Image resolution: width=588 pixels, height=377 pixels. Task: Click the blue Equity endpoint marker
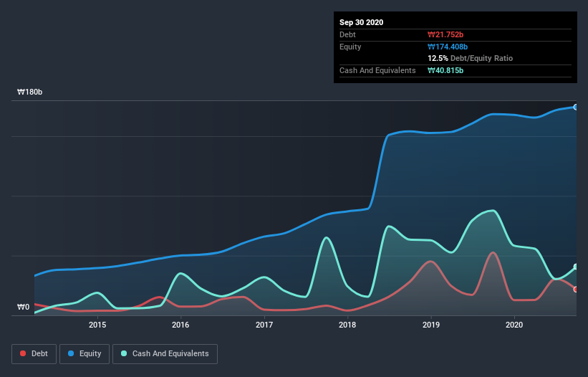click(x=576, y=108)
